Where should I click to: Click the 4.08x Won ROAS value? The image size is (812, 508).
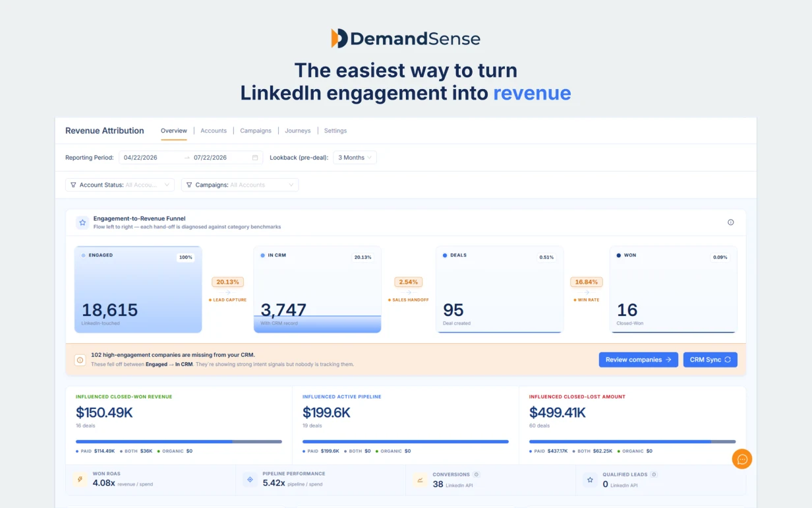point(104,483)
